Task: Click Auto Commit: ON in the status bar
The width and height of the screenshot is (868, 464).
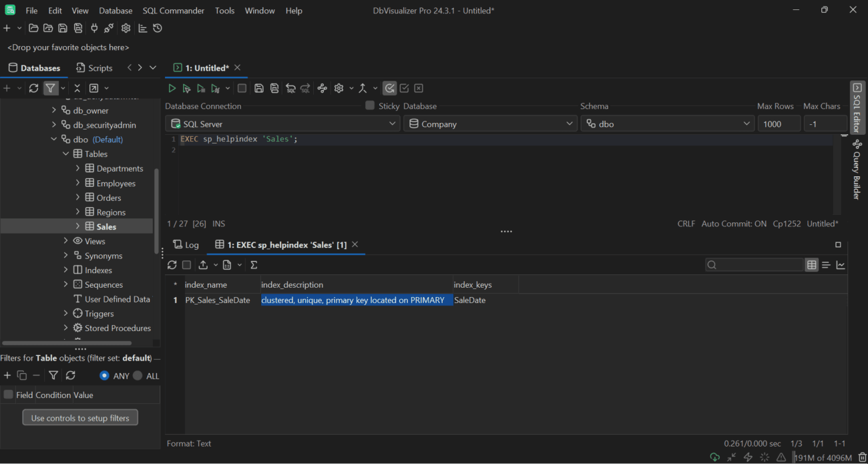Action: pos(734,224)
